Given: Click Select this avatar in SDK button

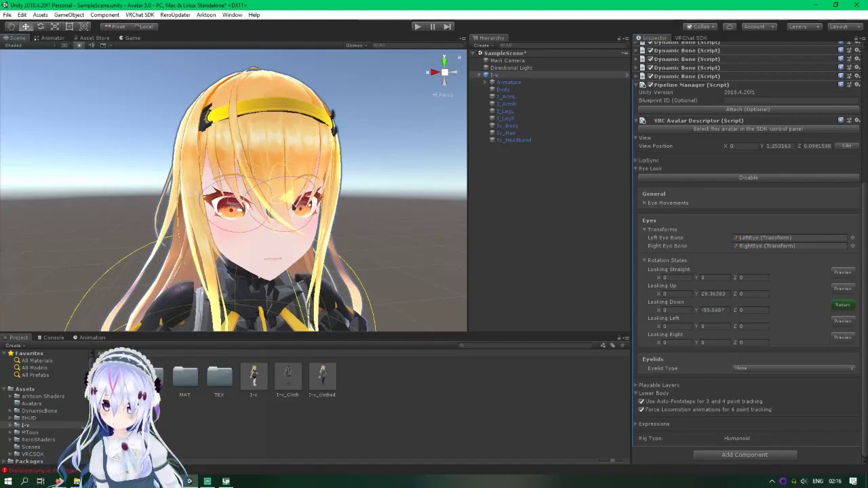Looking at the screenshot, I should 747,129.
